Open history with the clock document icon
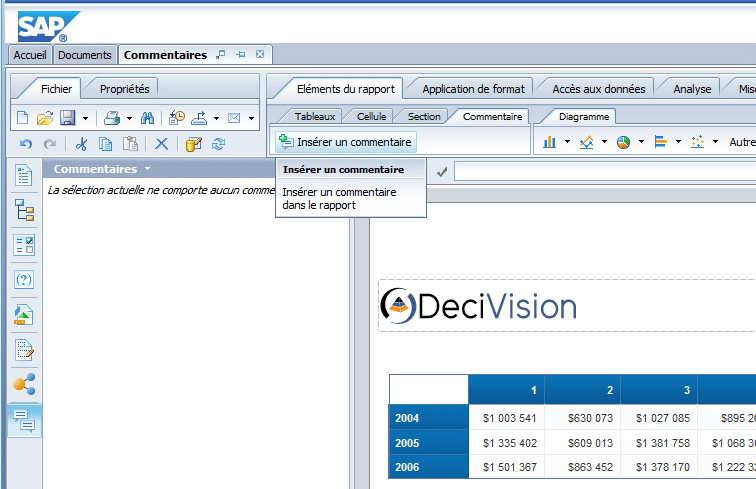This screenshot has height=489, width=756. tap(176, 118)
